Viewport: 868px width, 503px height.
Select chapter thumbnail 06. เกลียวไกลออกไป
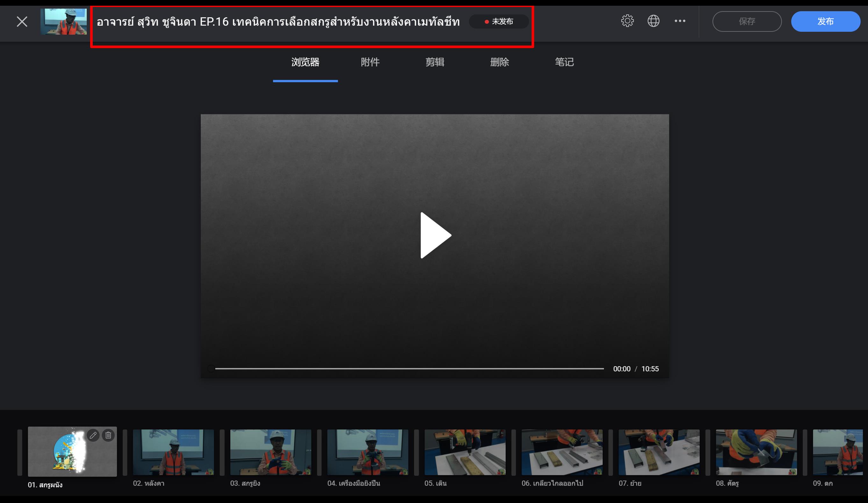562,452
